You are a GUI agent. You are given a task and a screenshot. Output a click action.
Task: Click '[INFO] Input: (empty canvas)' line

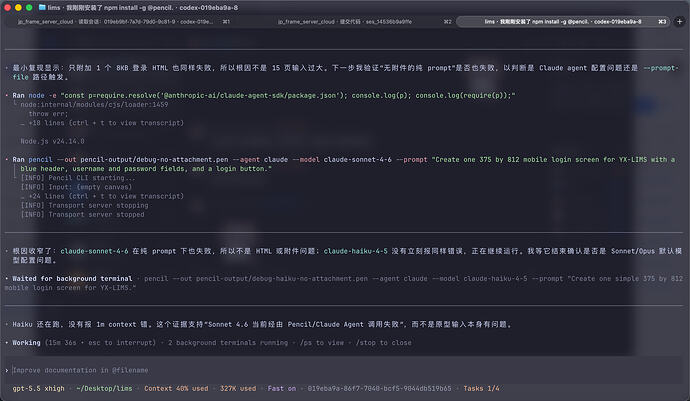76,187
